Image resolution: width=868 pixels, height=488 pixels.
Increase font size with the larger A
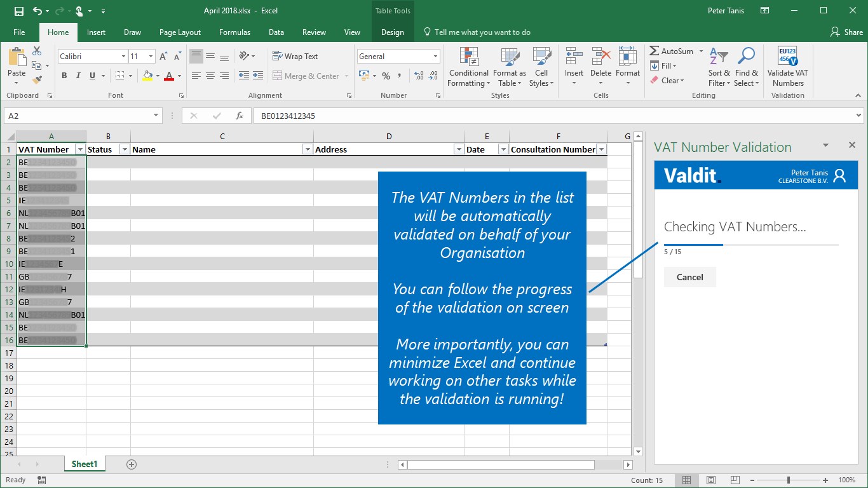(x=163, y=57)
